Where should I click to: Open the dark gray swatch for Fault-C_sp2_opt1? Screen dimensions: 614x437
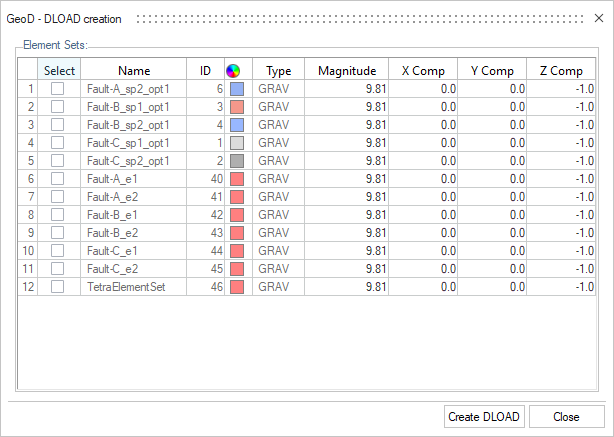[x=237, y=161]
